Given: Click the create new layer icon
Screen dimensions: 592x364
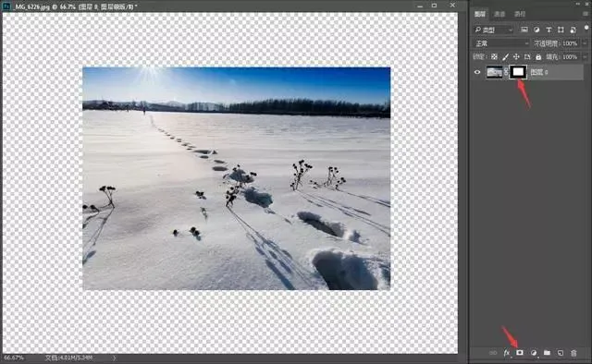Looking at the screenshot, I should coord(561,353).
